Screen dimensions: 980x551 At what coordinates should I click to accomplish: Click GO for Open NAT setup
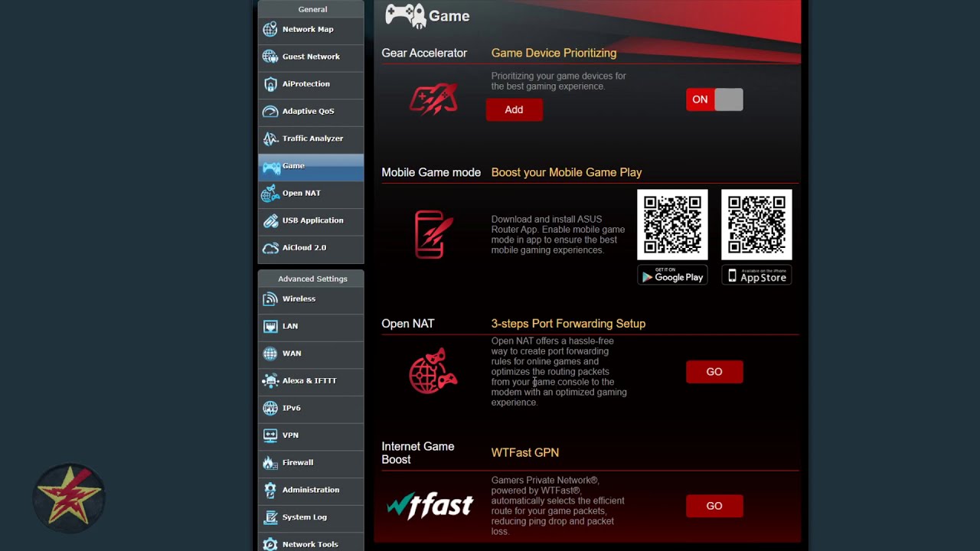(x=714, y=372)
